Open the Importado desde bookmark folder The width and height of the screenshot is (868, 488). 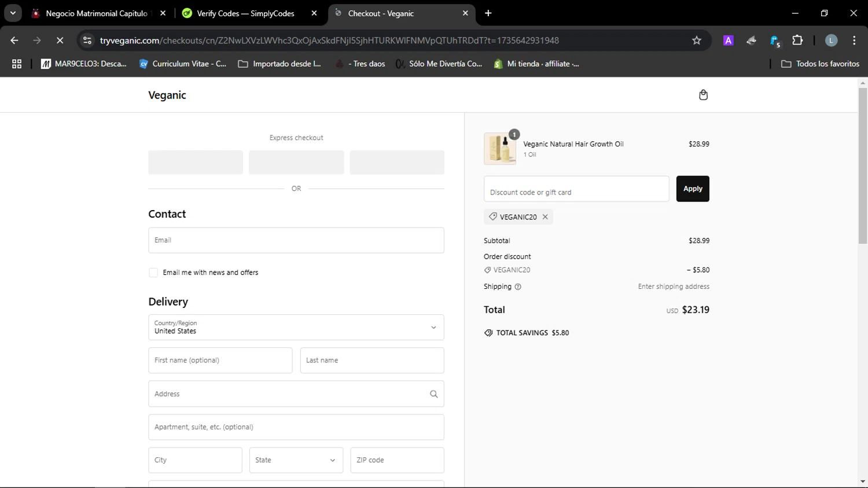pos(279,64)
